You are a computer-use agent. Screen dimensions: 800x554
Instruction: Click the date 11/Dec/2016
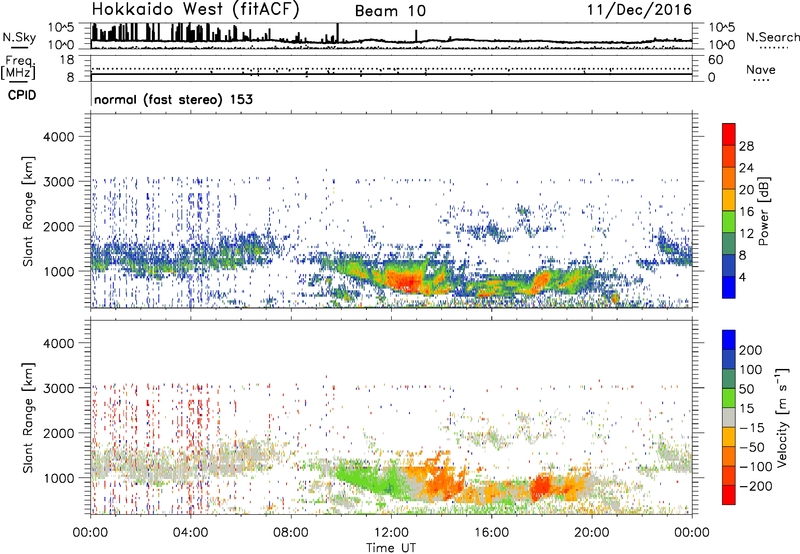point(639,10)
